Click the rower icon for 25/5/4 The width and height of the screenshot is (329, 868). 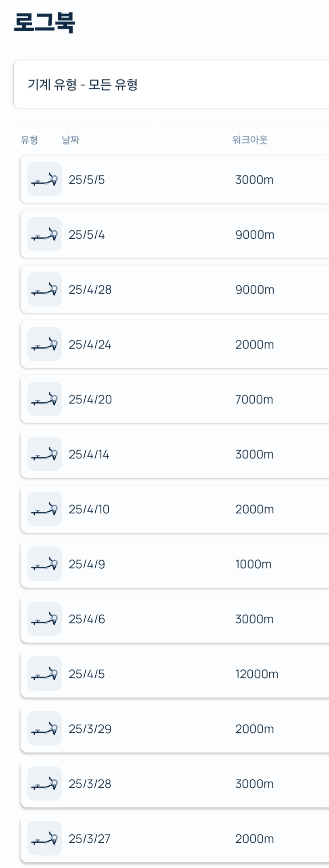[x=44, y=234]
